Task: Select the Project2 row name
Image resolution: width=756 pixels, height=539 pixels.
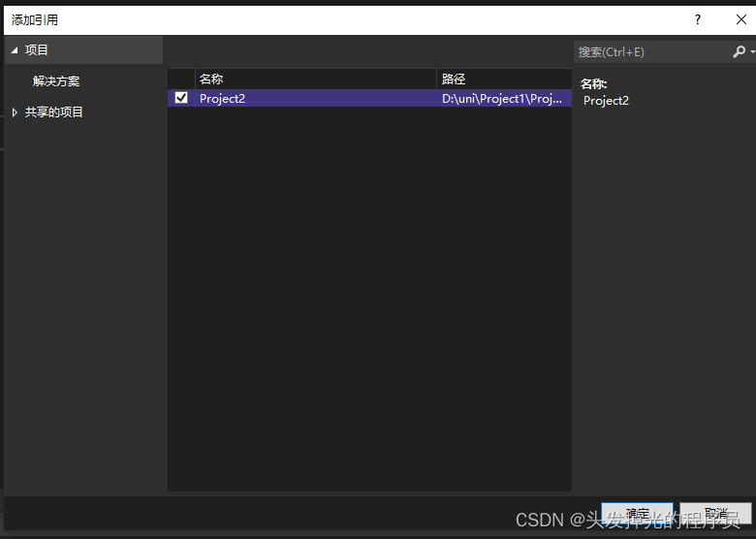Action: click(x=222, y=98)
